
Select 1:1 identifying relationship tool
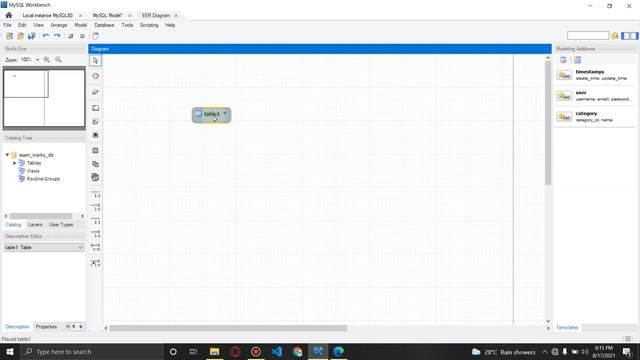click(96, 221)
